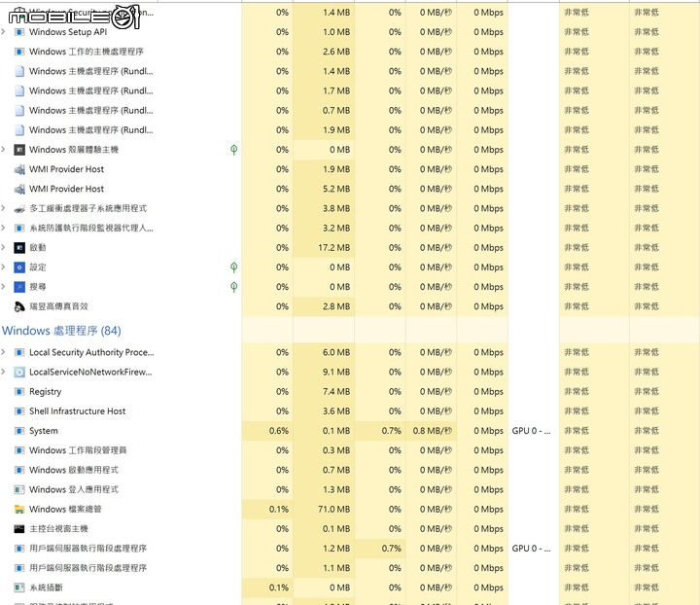Screen dimensions: 700x605
Task: Select the Rundll host process row using 1.9 MB
Action: (350, 130)
